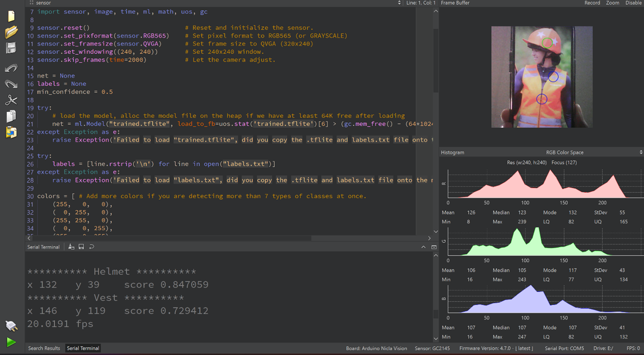Copy selection with the copy icon
The height and width of the screenshot is (355, 644).
point(11,116)
